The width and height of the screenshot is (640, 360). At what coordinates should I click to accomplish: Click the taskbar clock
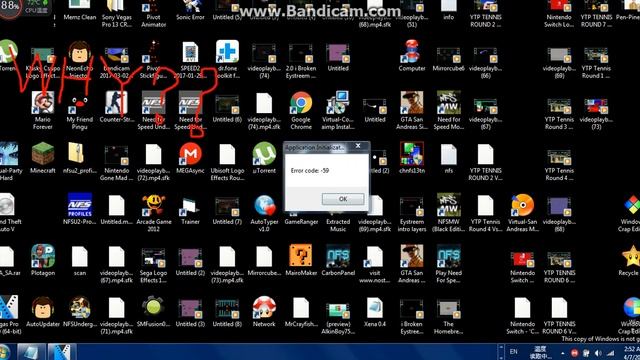[631, 352]
